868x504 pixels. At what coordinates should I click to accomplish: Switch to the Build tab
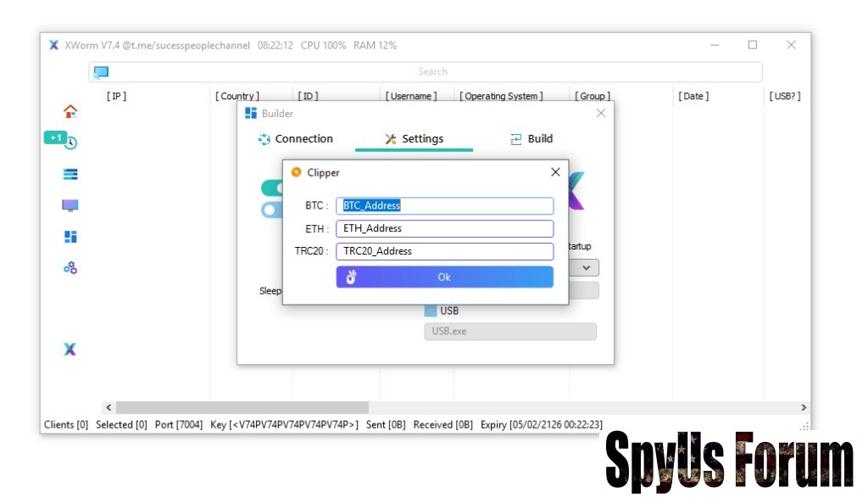point(531,139)
